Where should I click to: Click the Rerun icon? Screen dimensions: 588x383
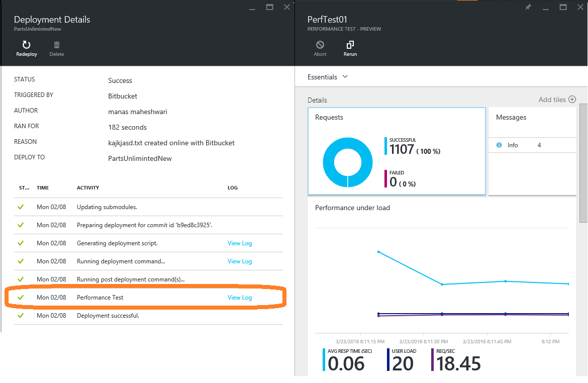click(x=350, y=45)
